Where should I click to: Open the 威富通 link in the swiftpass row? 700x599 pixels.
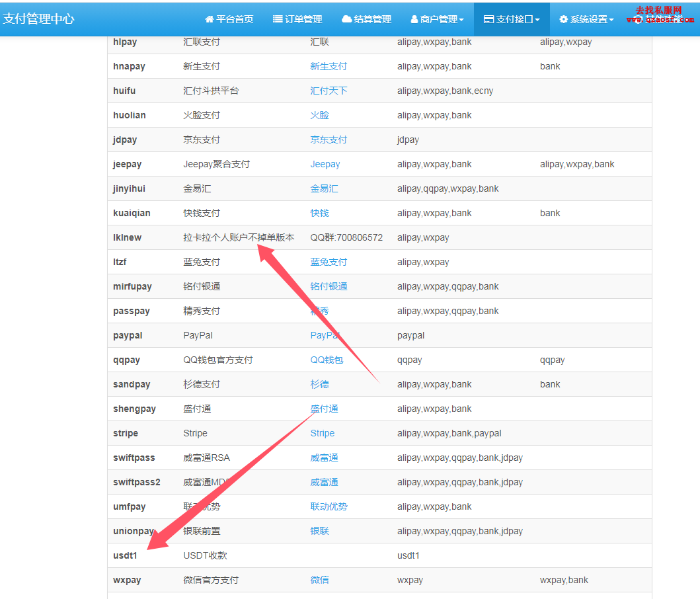[x=324, y=458]
